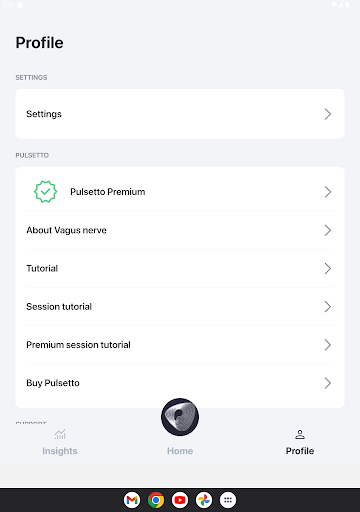Open Google Photos from the taskbar
The image size is (360, 512).
click(204, 500)
